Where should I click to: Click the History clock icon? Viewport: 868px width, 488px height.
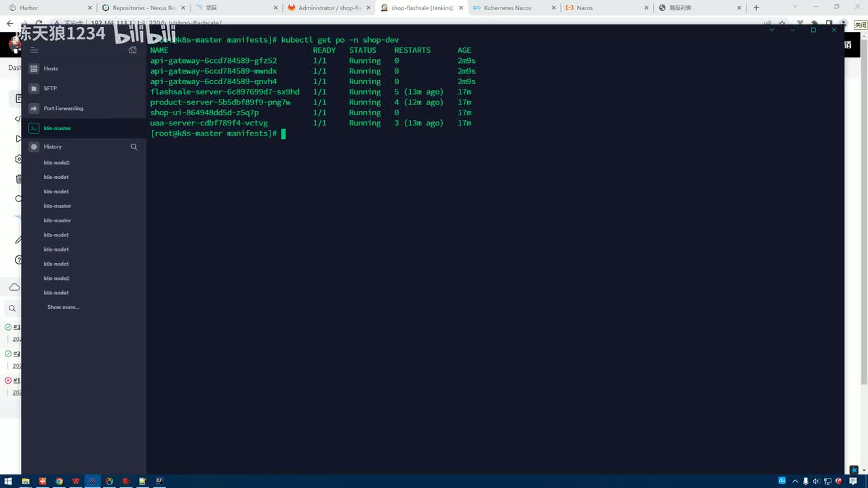click(x=34, y=146)
